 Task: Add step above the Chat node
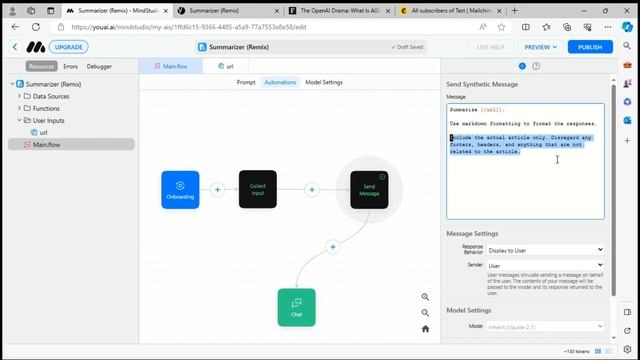pyautogui.click(x=333, y=247)
